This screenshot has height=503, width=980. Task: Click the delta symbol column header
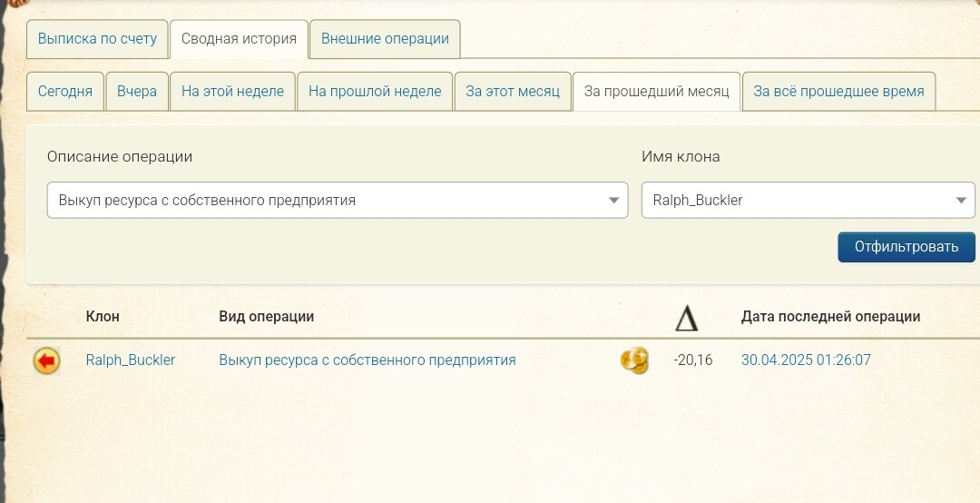[x=686, y=318]
